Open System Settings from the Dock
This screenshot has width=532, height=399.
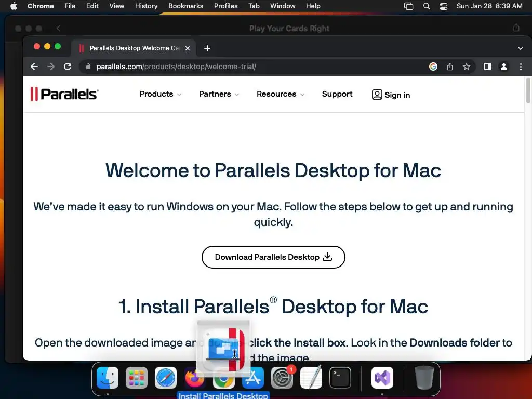point(282,378)
